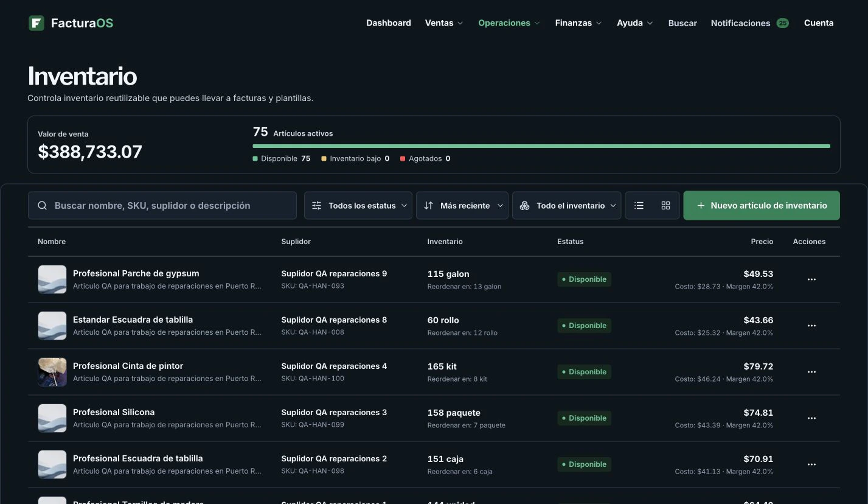Click the green Disponible legend swatch
The width and height of the screenshot is (868, 504).
tap(255, 159)
